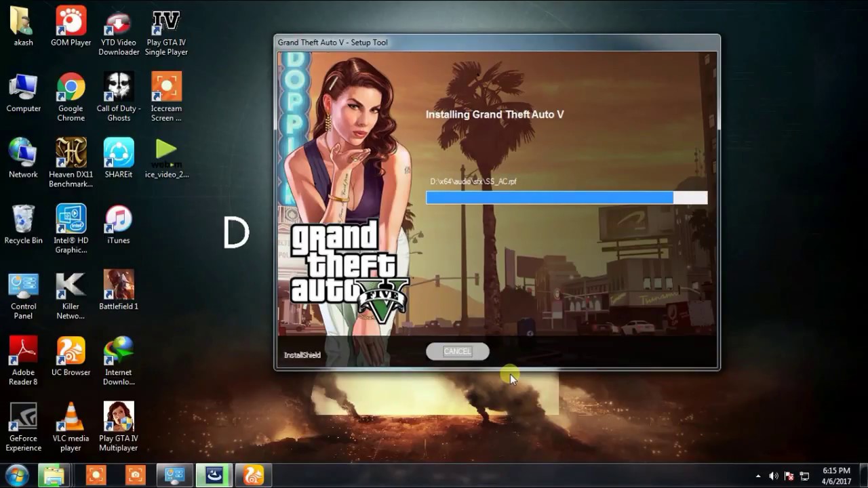Click the network status tray icon
This screenshot has width=868, height=488.
[805, 476]
